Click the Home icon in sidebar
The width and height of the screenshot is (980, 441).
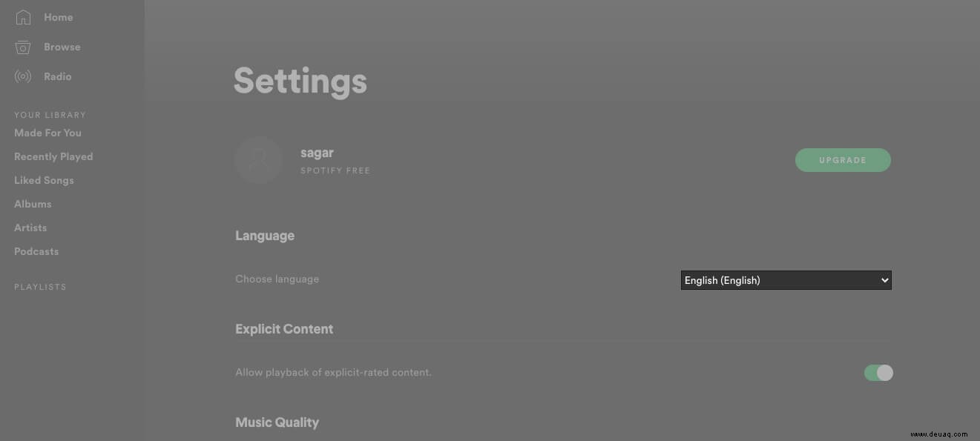pyautogui.click(x=23, y=17)
